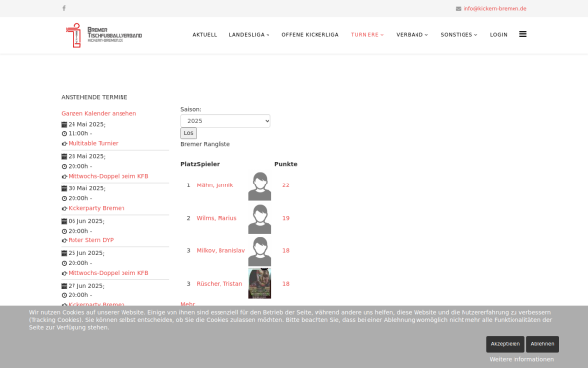Expand the Verband menu
588x368 pixels.
tap(413, 35)
